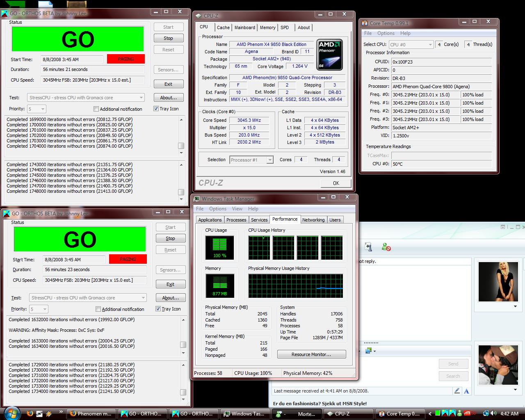Bring up CPU-Z from the taskbar
The height and width of the screenshot is (420, 525).
(348, 414)
